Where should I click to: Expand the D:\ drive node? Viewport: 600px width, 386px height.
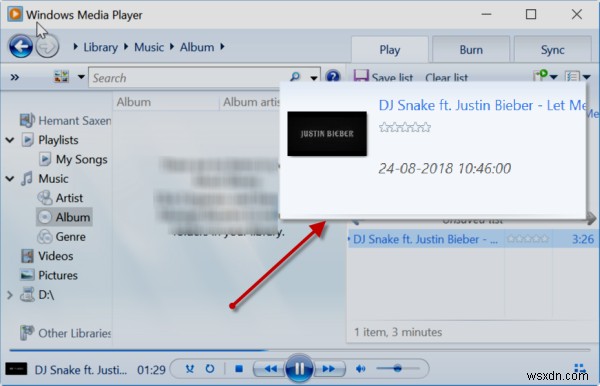point(10,295)
